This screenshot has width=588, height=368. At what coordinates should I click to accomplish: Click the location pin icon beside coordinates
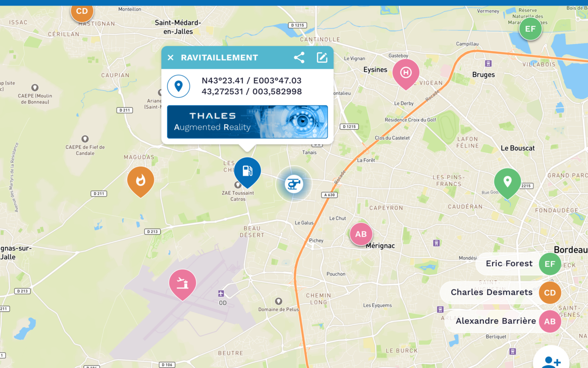(x=179, y=86)
